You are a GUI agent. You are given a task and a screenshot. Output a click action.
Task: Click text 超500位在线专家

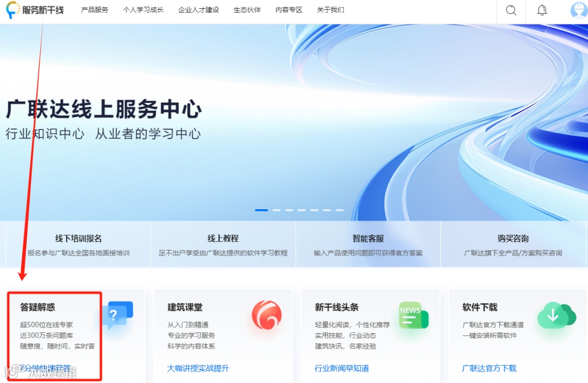46,325
